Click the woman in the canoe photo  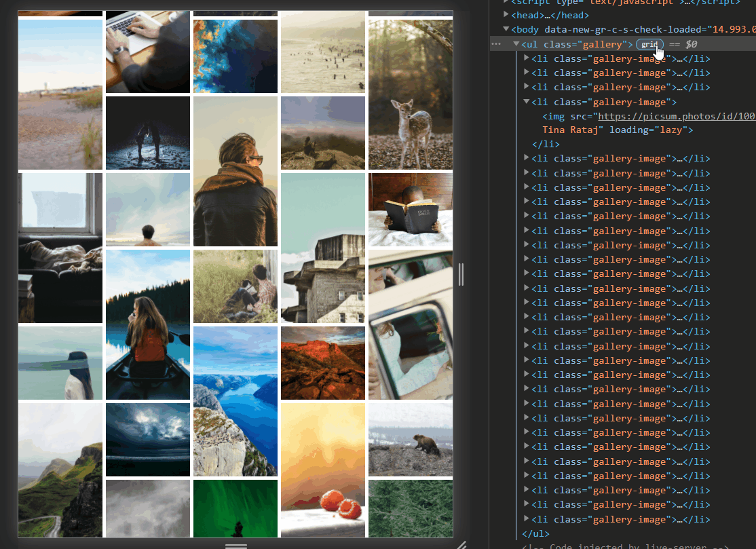148,324
